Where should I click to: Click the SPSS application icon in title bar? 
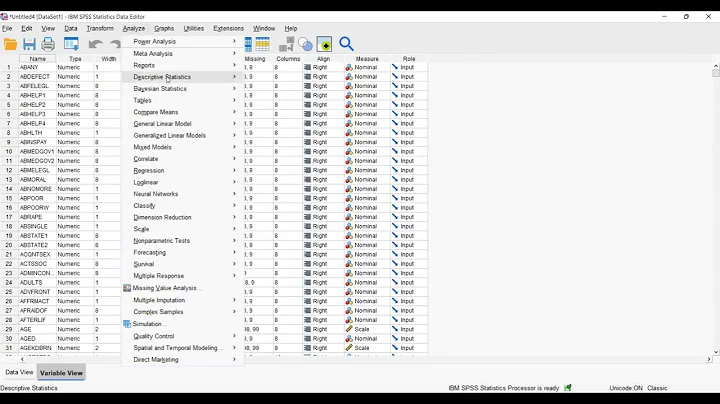tap(4, 17)
